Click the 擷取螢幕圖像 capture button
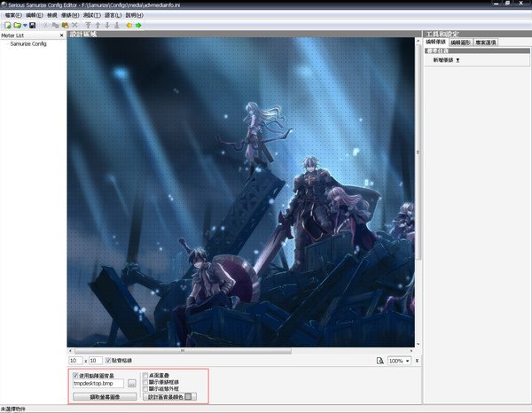This screenshot has width=532, height=413. 105,397
